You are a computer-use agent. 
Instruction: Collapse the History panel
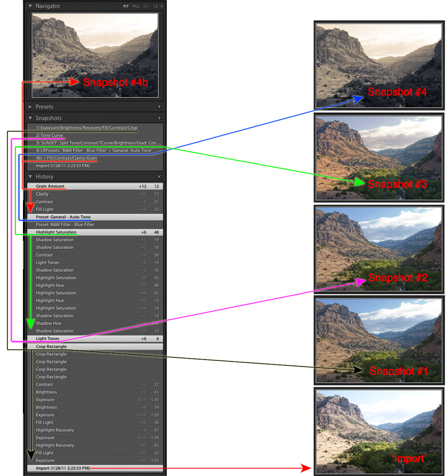31,176
